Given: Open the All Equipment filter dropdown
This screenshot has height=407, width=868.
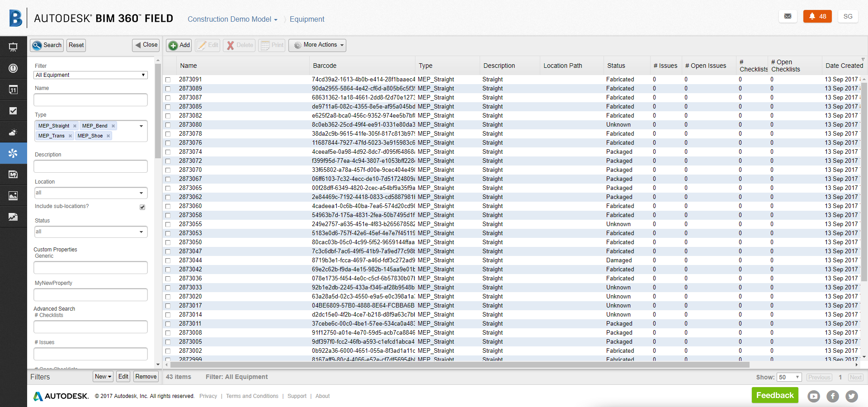Looking at the screenshot, I should pyautogui.click(x=90, y=75).
